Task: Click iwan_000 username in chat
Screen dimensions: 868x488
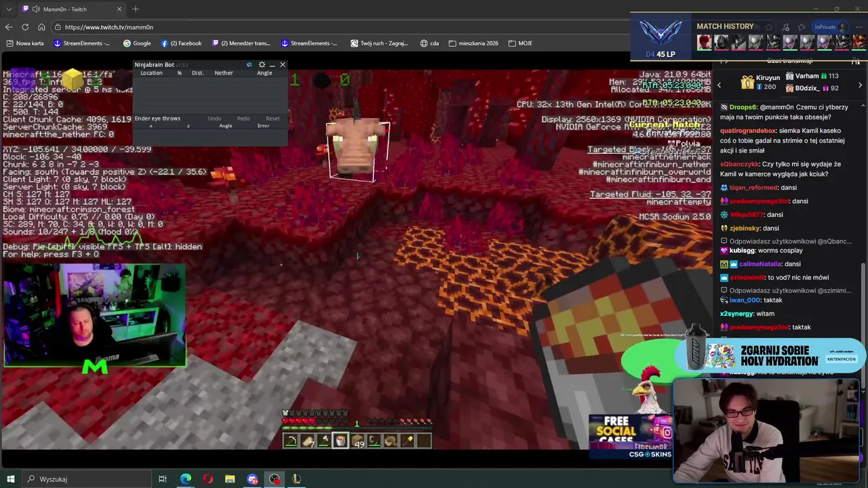Action: coord(745,300)
